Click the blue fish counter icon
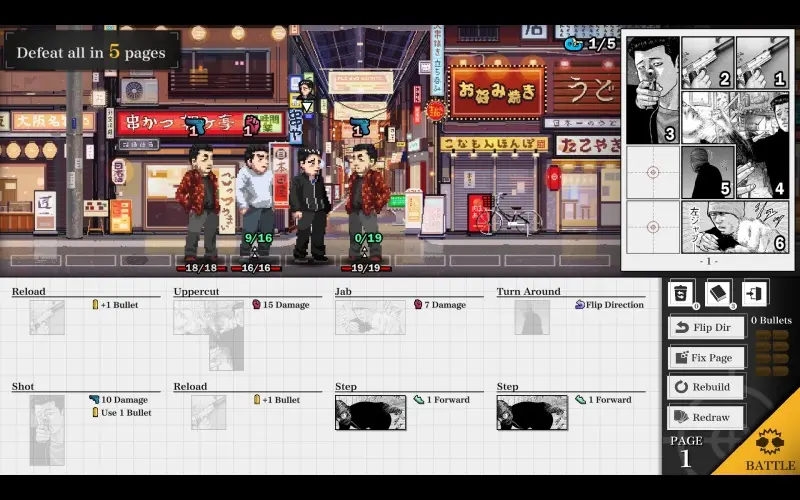800x500 pixels. tap(573, 44)
